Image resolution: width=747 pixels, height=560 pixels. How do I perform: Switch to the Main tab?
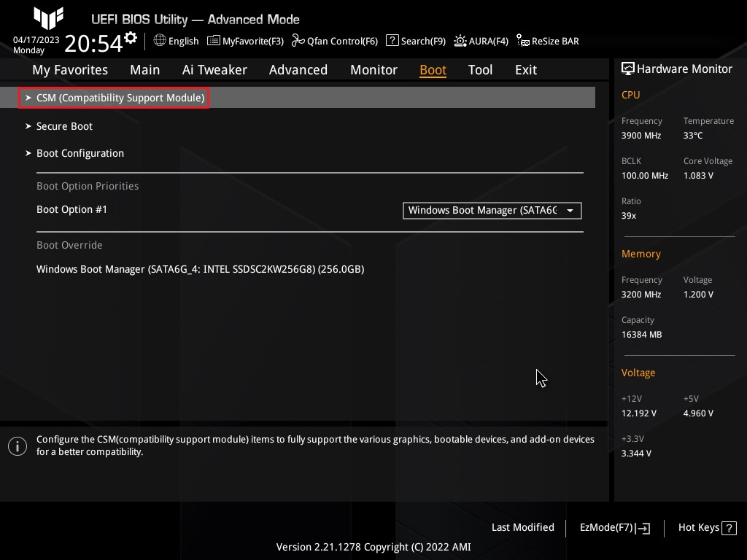[145, 70]
